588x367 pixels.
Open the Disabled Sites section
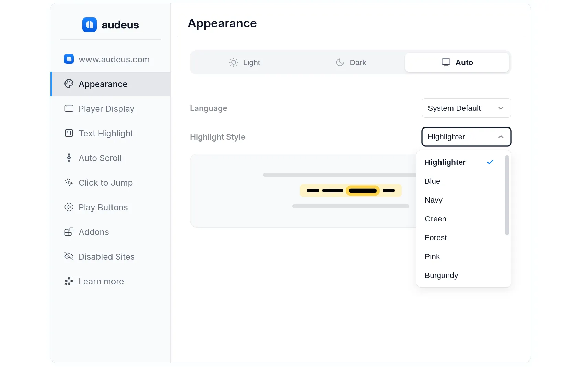click(110, 257)
